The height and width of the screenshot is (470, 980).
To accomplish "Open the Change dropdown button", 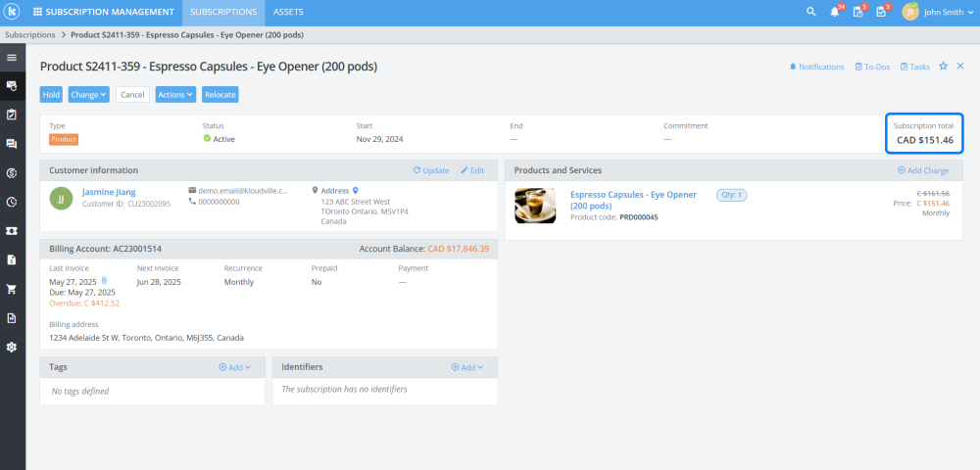I will (89, 95).
